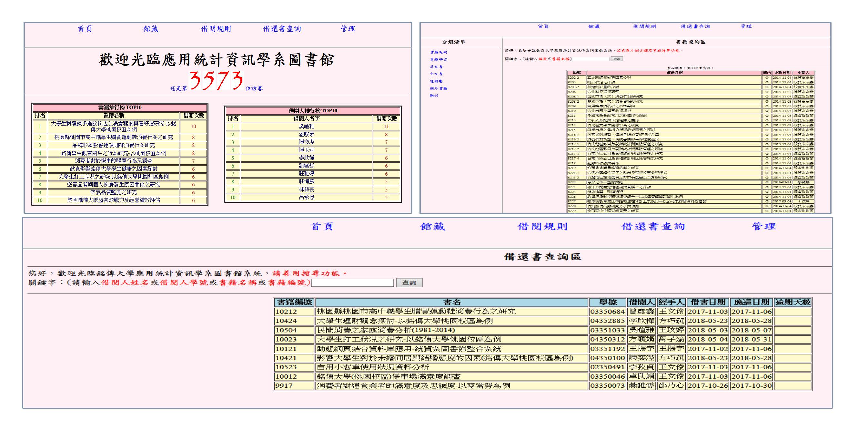This screenshot has width=868, height=430.
Task: Click borrower 林詩芸 in 借閱人排行榜
Action: click(306, 189)
